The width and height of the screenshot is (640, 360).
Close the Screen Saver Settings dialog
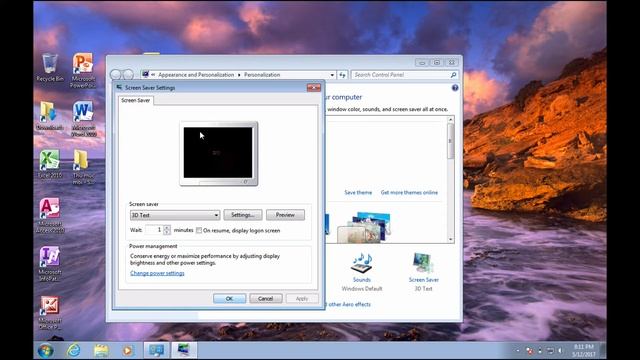click(313, 88)
